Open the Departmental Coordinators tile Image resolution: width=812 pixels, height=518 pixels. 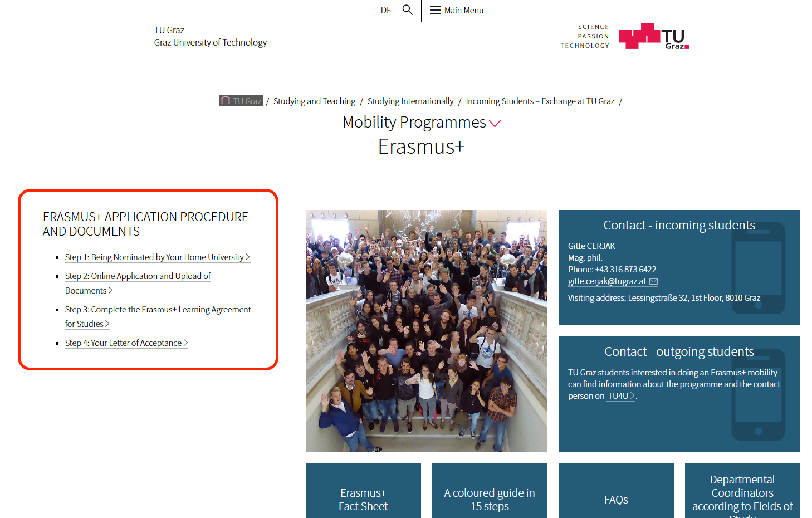click(x=742, y=490)
